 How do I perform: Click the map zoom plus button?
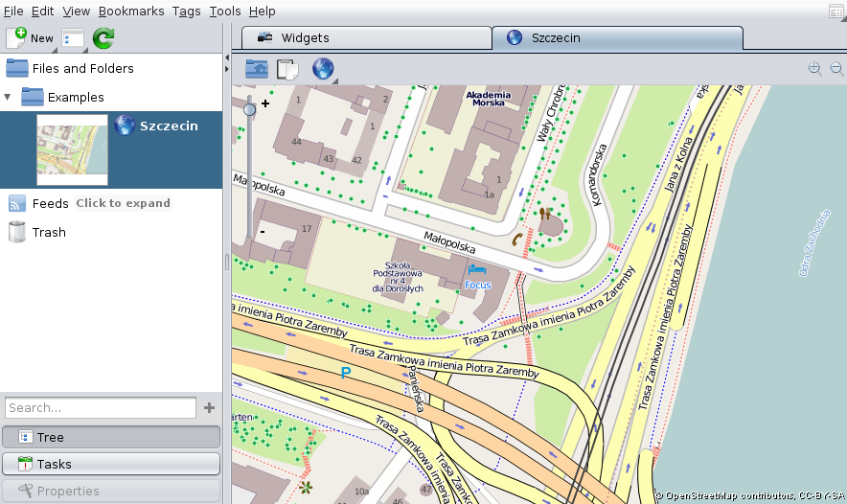pos(265,103)
